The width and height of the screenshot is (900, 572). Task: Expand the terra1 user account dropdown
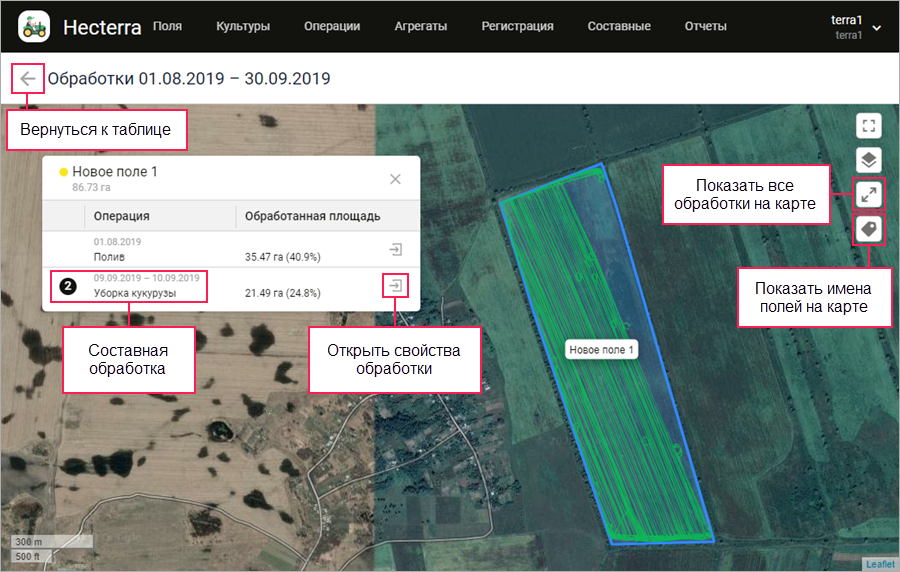[x=876, y=28]
